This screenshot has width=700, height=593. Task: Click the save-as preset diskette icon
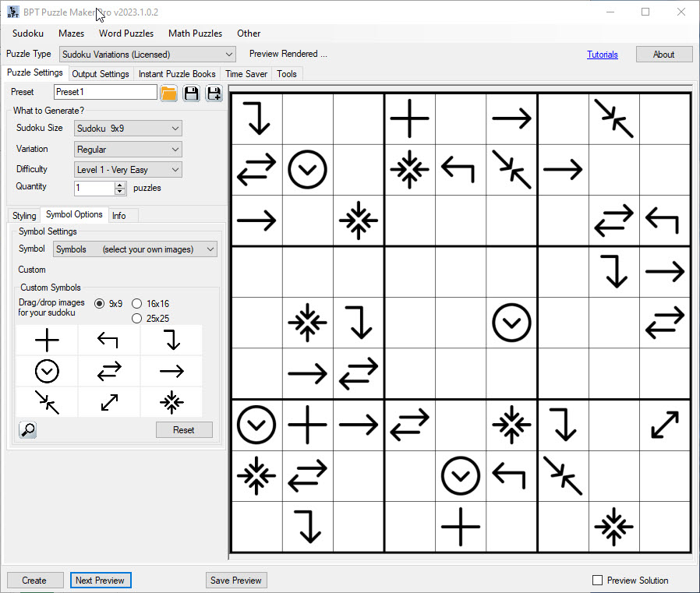coord(213,92)
